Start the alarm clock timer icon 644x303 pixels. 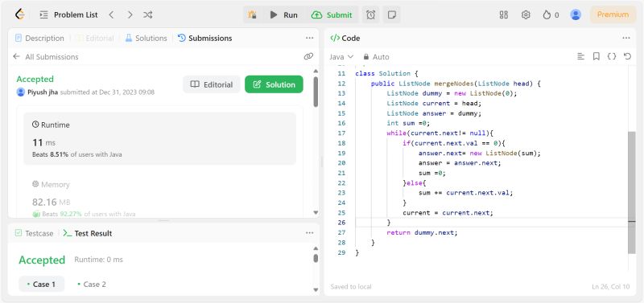click(x=371, y=14)
